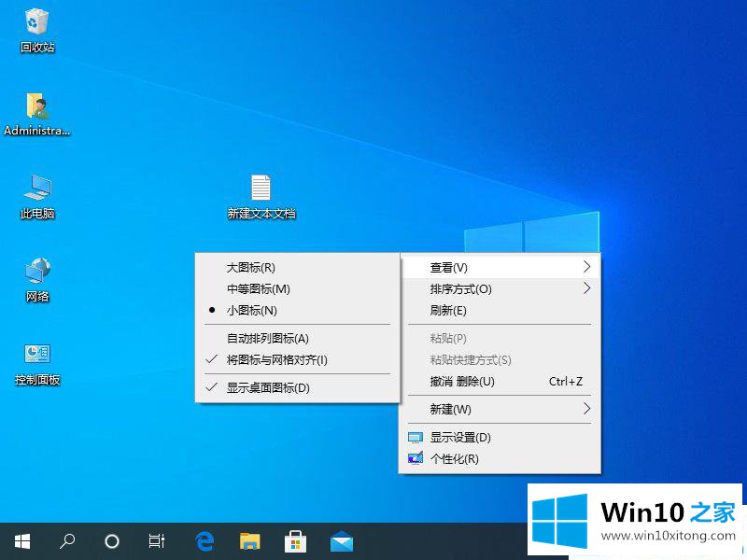Toggle 自动排列图标(A) auto arrange
The width and height of the screenshot is (747, 560).
tap(297, 339)
